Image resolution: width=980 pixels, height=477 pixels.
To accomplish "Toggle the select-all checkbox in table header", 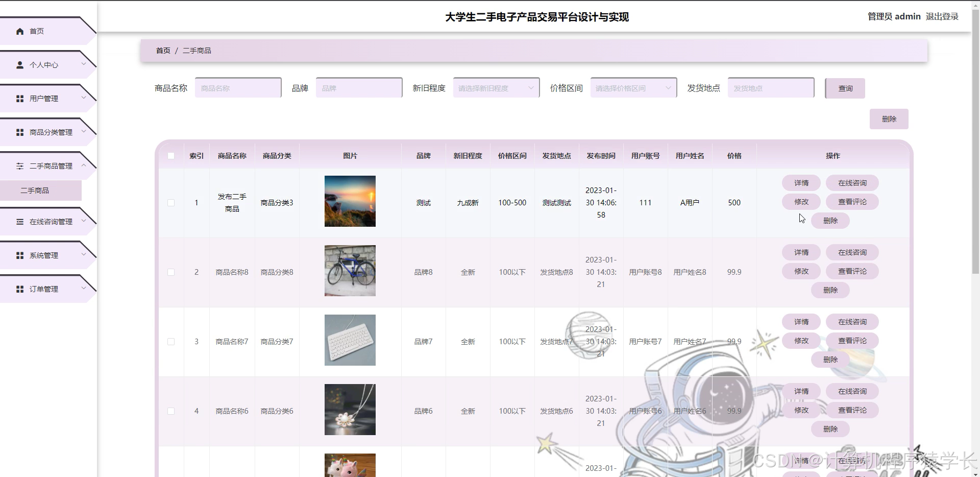I will (171, 156).
